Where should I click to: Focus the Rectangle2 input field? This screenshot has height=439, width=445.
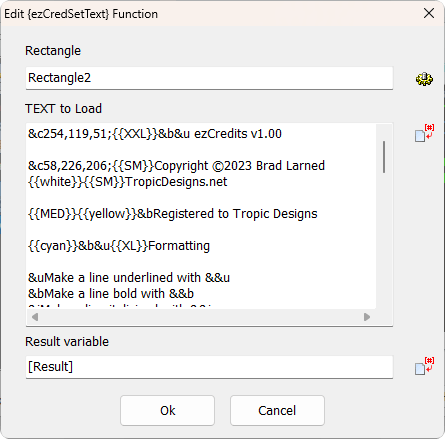[209, 78]
